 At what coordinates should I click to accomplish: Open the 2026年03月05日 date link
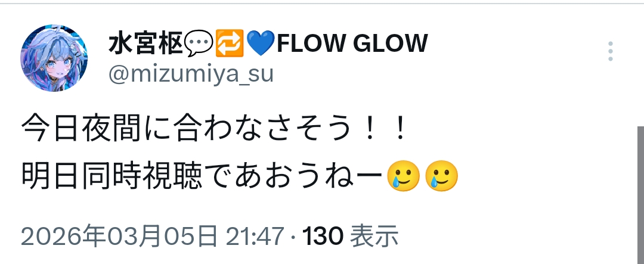click(x=119, y=237)
